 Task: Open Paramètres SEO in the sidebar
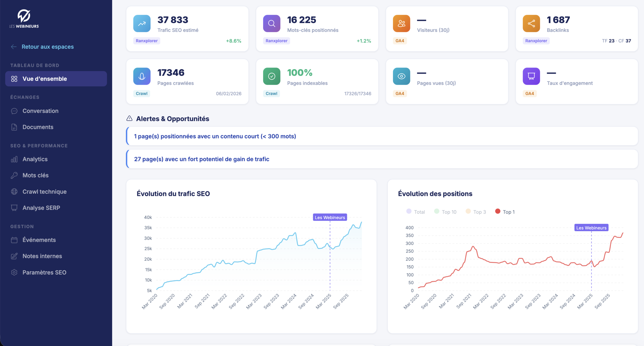click(x=45, y=272)
